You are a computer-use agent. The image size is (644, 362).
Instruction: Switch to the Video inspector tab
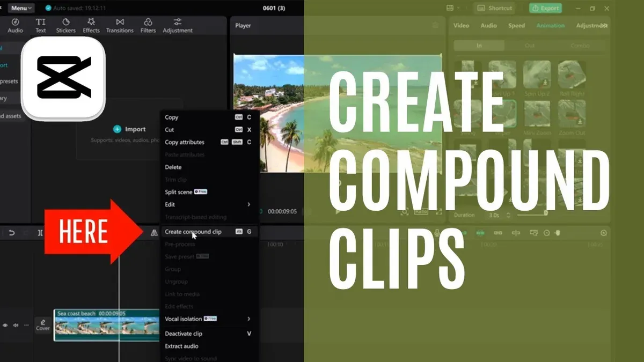pyautogui.click(x=461, y=25)
